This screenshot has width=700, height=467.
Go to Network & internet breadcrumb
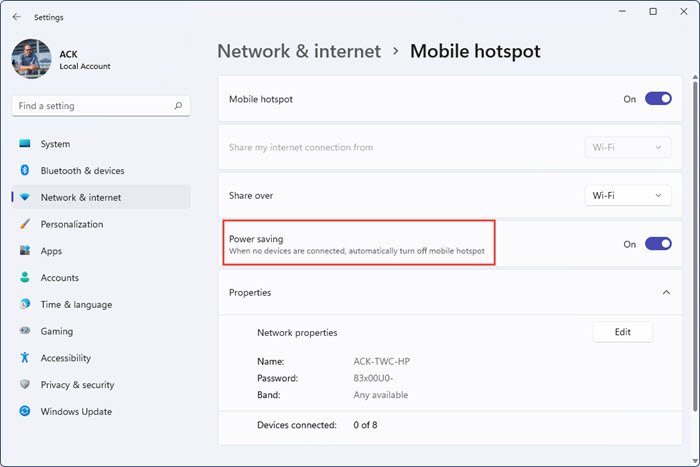[299, 51]
